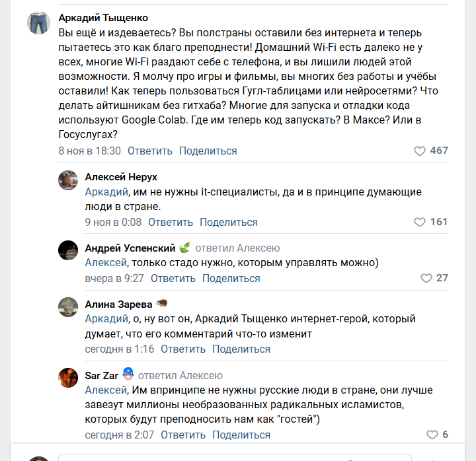Click leaf emoji status next to Андрей Успенский
Viewport: 476px width, 461px height.
click(x=185, y=248)
